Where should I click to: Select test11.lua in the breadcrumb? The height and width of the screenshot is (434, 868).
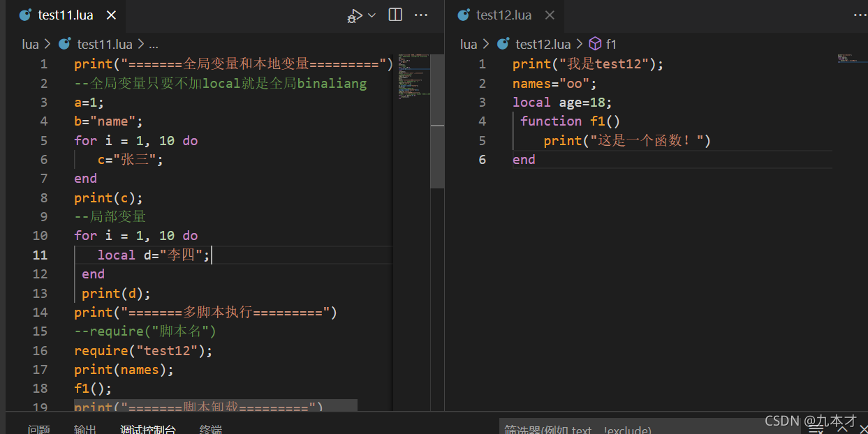click(105, 44)
